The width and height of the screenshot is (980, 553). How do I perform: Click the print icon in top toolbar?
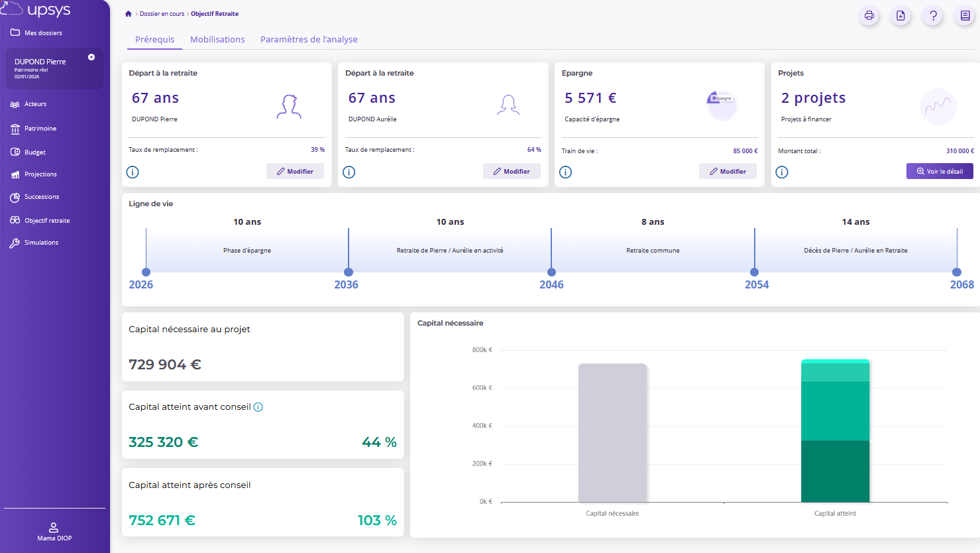pos(869,16)
